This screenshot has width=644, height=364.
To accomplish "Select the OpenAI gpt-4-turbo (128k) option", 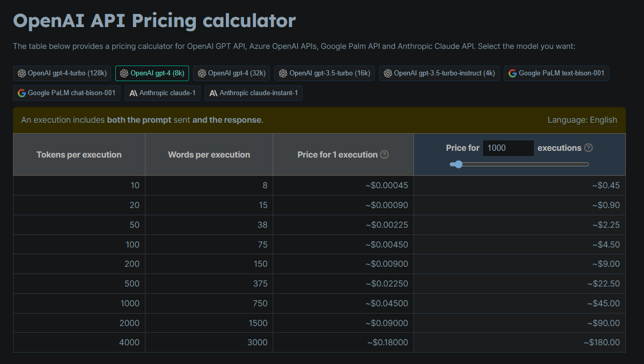I will click(x=62, y=73).
